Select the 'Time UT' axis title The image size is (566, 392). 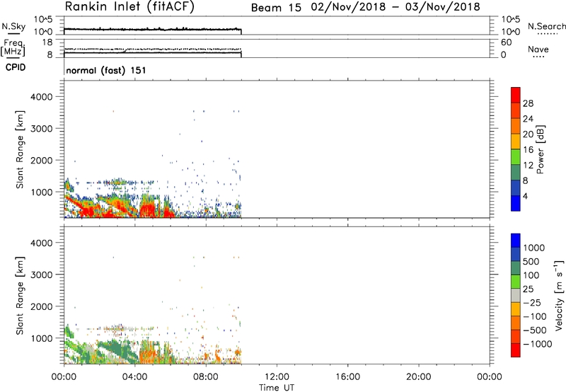tap(277, 388)
